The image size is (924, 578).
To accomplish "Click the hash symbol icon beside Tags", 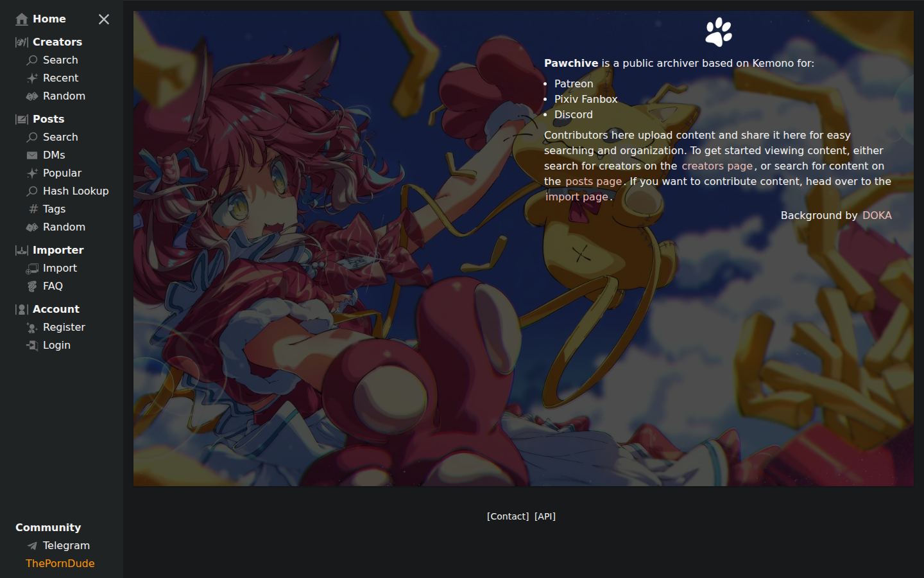I will [x=33, y=209].
